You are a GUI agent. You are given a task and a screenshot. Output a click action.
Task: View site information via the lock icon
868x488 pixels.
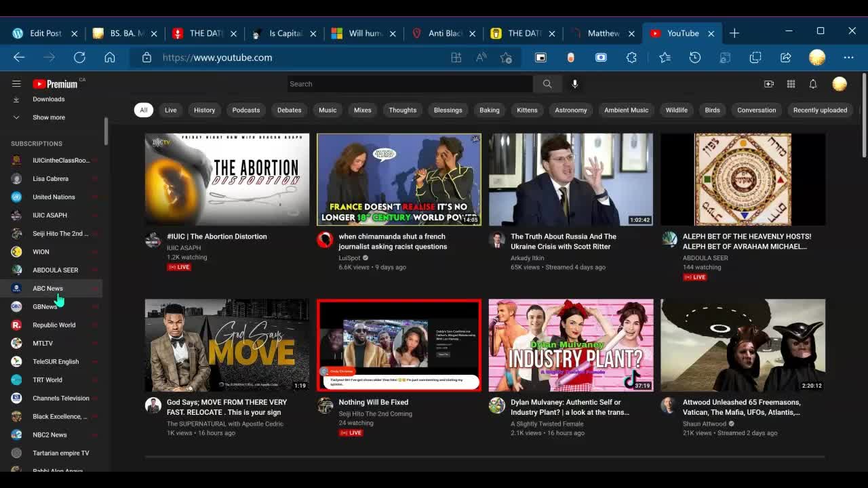click(x=146, y=58)
